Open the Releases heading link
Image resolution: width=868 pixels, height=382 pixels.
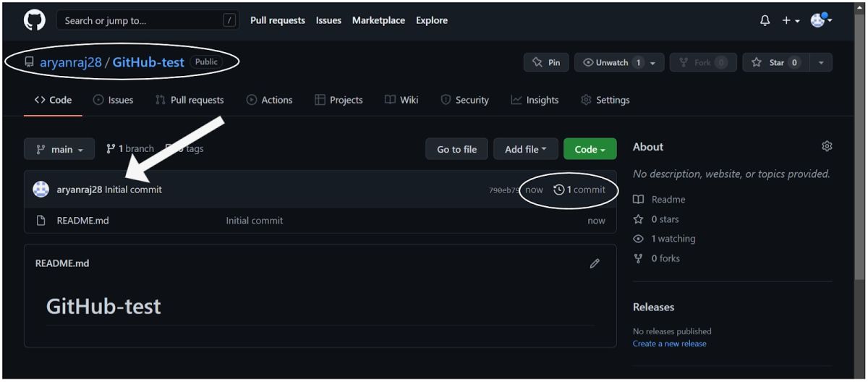tap(653, 307)
